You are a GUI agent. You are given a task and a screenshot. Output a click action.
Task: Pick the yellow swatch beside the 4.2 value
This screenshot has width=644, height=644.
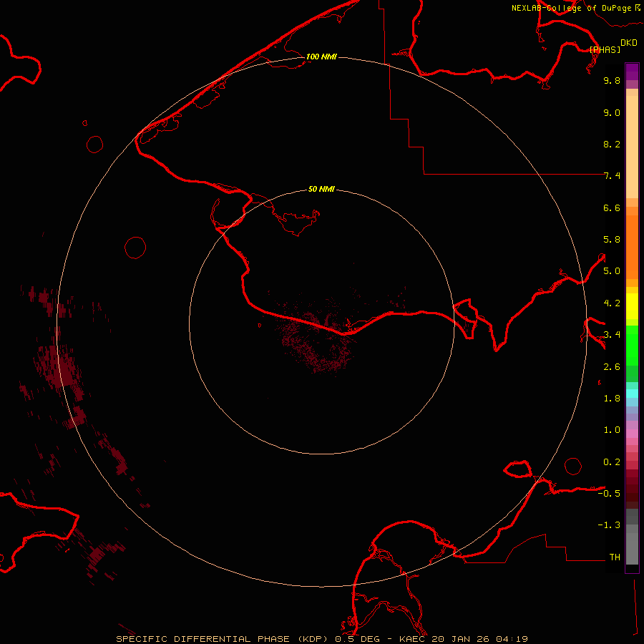point(632,304)
